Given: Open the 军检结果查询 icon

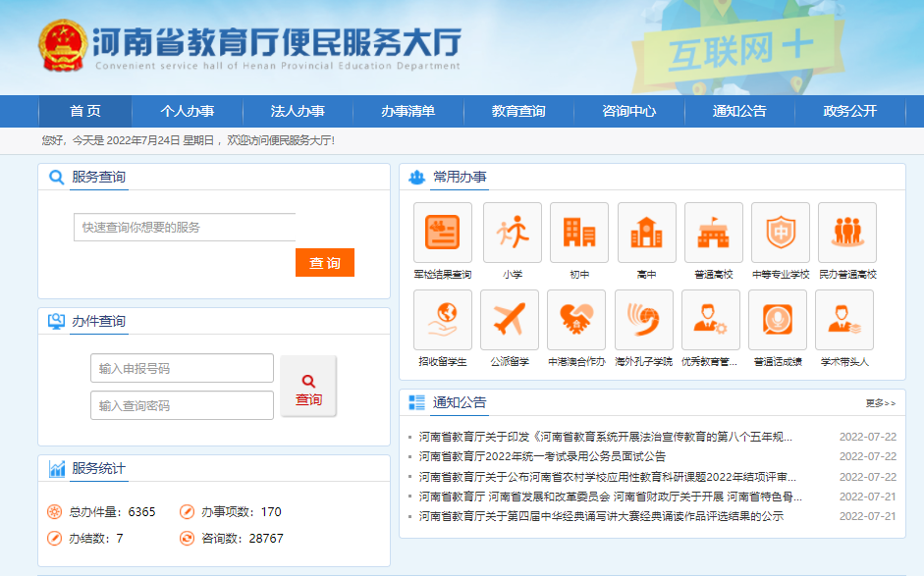Looking at the screenshot, I should click(442, 233).
